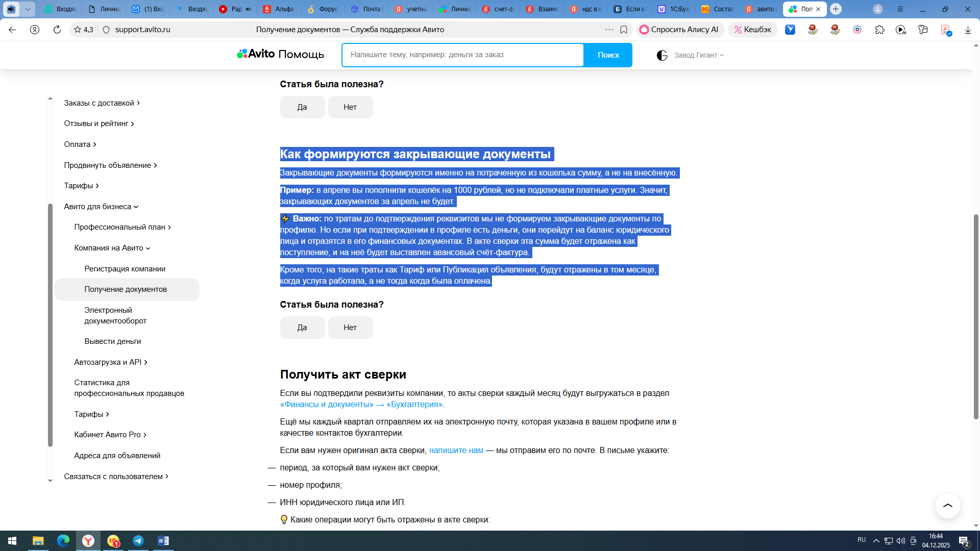Open the downloads arrow icon
The width and height of the screenshot is (980, 551).
(x=968, y=30)
